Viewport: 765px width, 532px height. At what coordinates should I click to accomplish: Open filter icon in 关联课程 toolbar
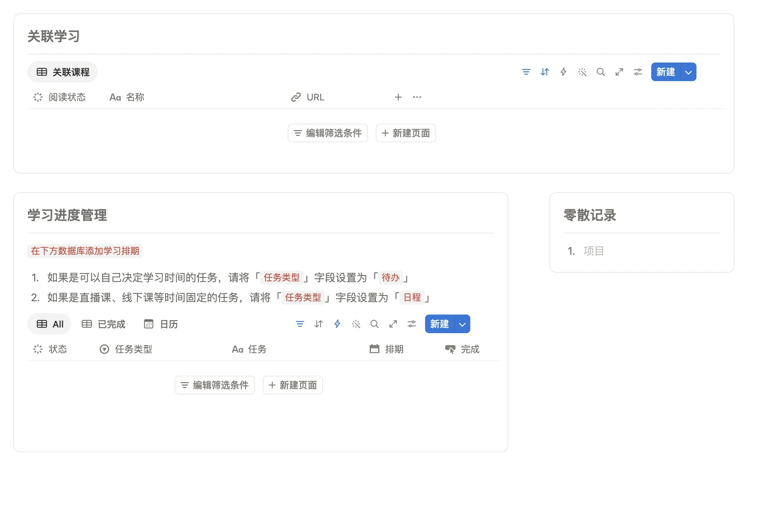point(526,72)
